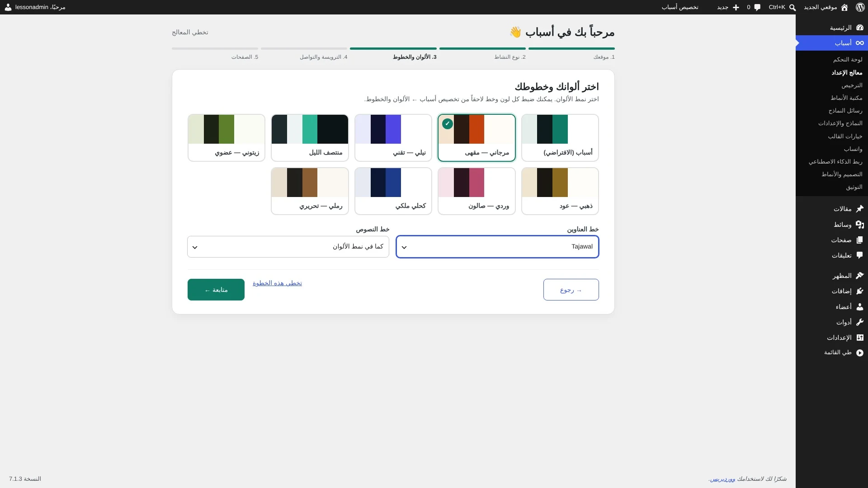
Task: Click the رجوع back button
Action: coord(571,290)
